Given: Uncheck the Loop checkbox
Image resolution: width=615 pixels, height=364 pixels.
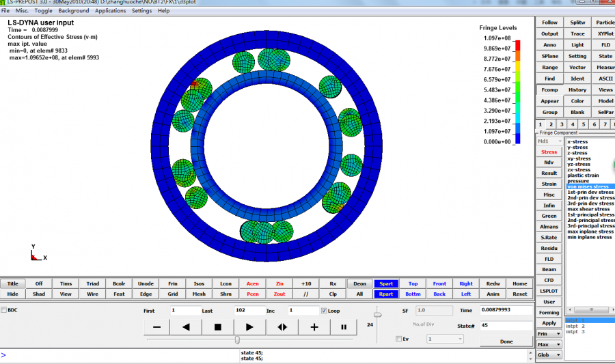Looking at the screenshot, I should [x=325, y=310].
